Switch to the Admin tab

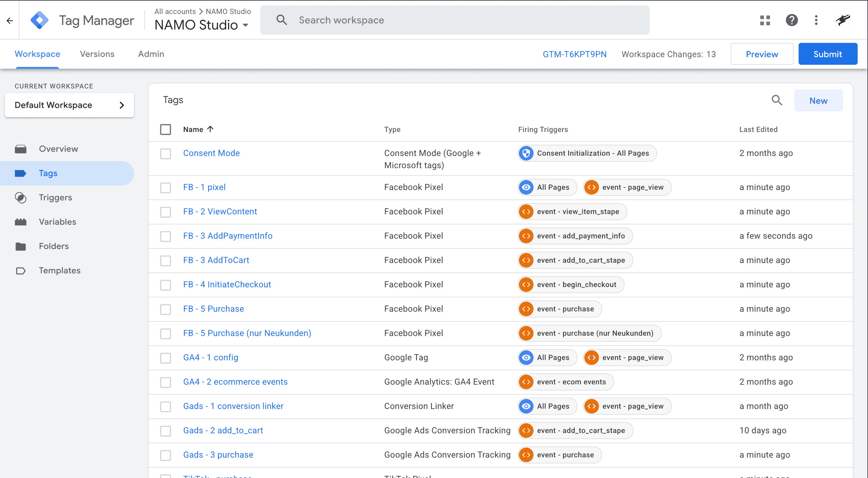click(x=151, y=54)
